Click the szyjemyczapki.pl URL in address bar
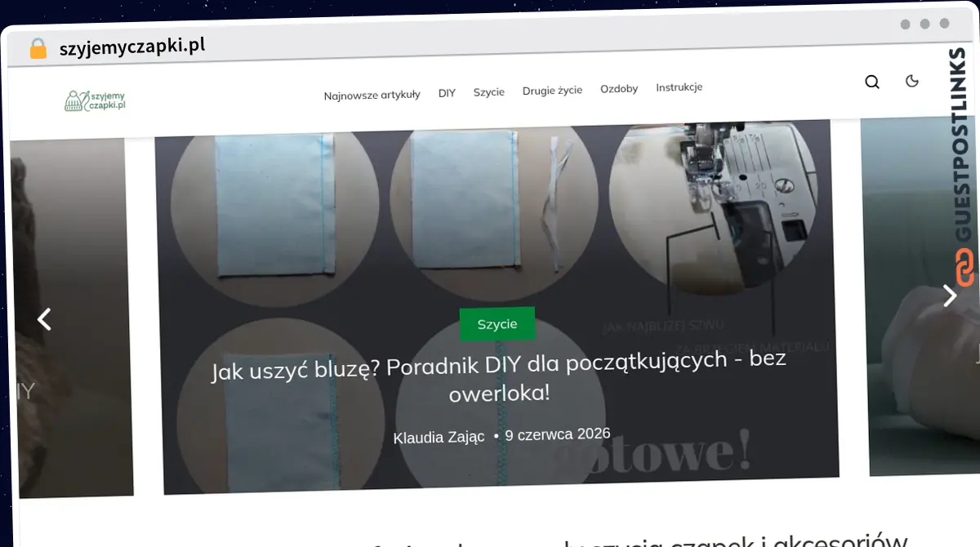The image size is (980, 547). pyautogui.click(x=132, y=46)
